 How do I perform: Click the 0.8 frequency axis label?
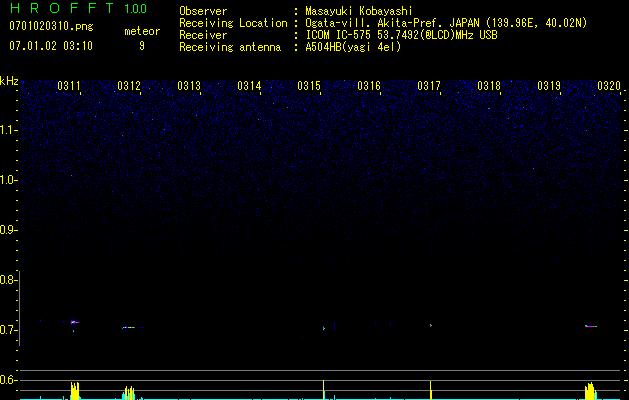coord(8,280)
